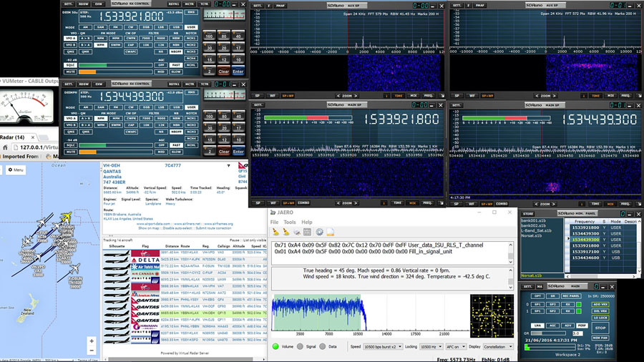
Task: Click map zoom out minus button
Action: (x=92, y=350)
